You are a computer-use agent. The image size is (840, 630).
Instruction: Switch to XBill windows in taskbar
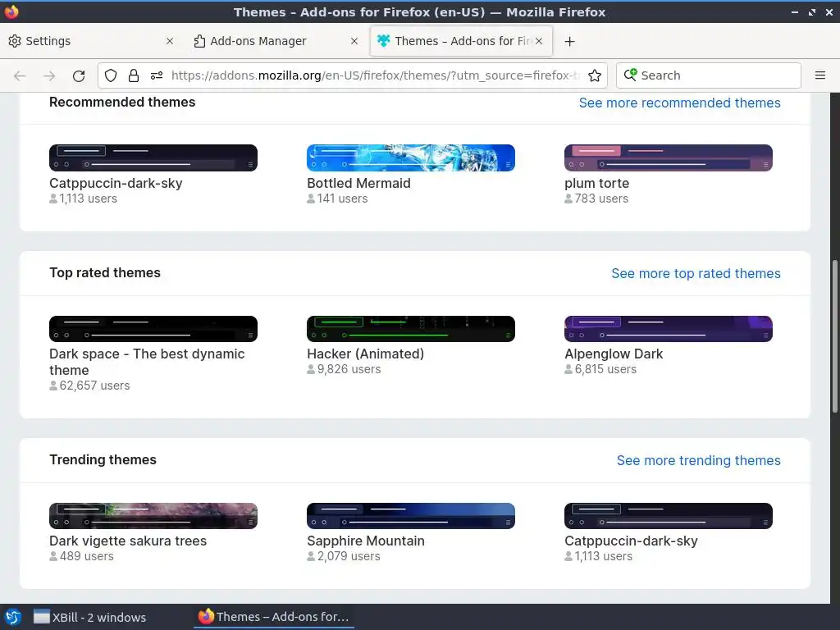tap(89, 617)
